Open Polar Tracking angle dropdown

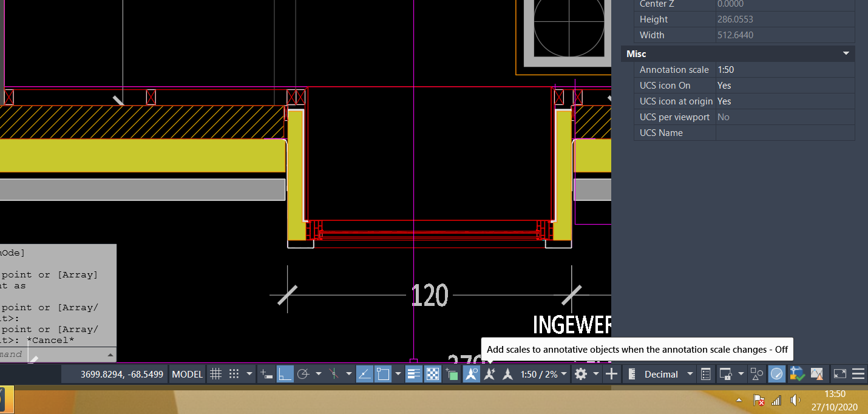[x=318, y=374]
